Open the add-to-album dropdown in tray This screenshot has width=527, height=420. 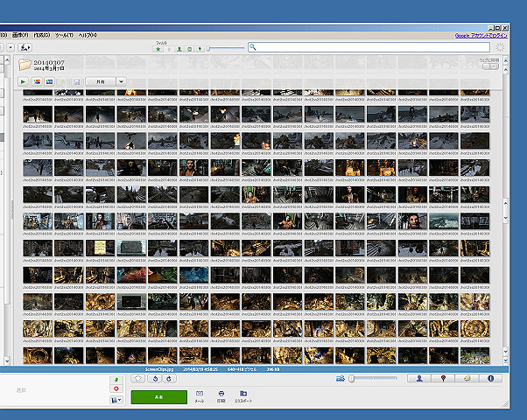116,400
